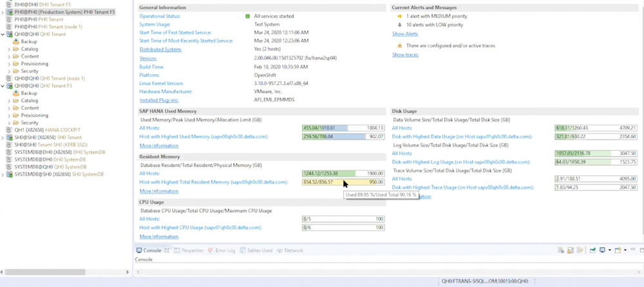Click the Display Selected Console monitor icon

click(x=602, y=250)
